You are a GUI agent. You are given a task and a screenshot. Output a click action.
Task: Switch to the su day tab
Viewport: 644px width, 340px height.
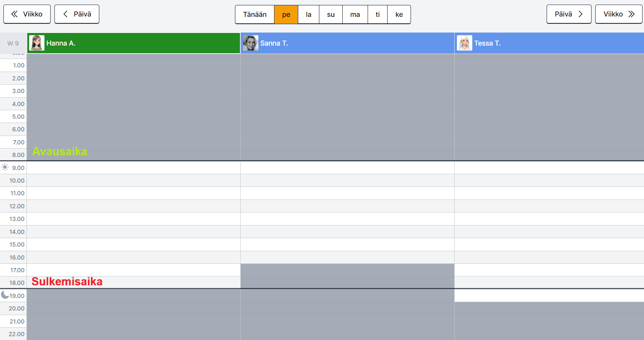(331, 15)
